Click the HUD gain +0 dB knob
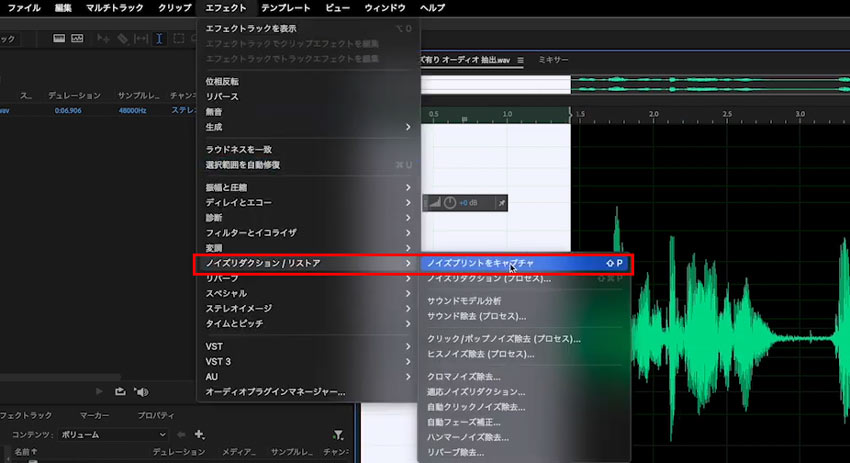The width and height of the screenshot is (850, 463). click(x=450, y=203)
